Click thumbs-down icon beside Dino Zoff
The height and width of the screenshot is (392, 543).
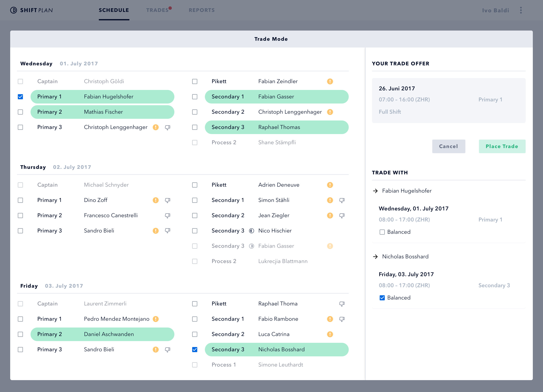click(168, 200)
